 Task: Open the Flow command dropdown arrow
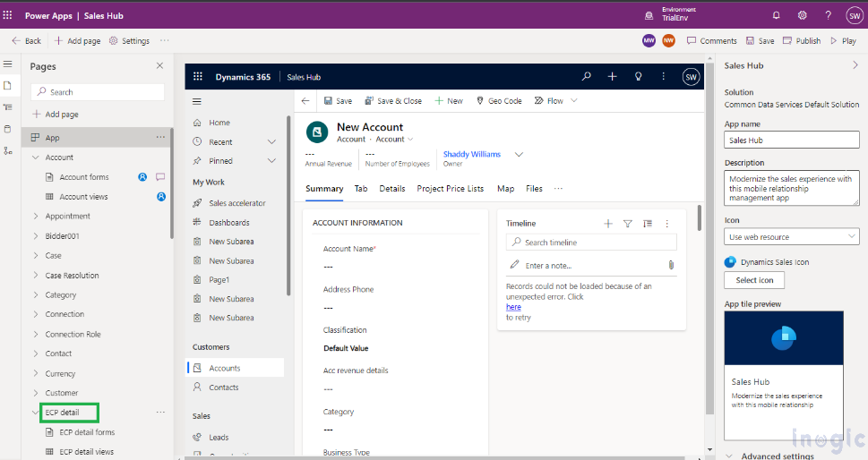point(574,100)
